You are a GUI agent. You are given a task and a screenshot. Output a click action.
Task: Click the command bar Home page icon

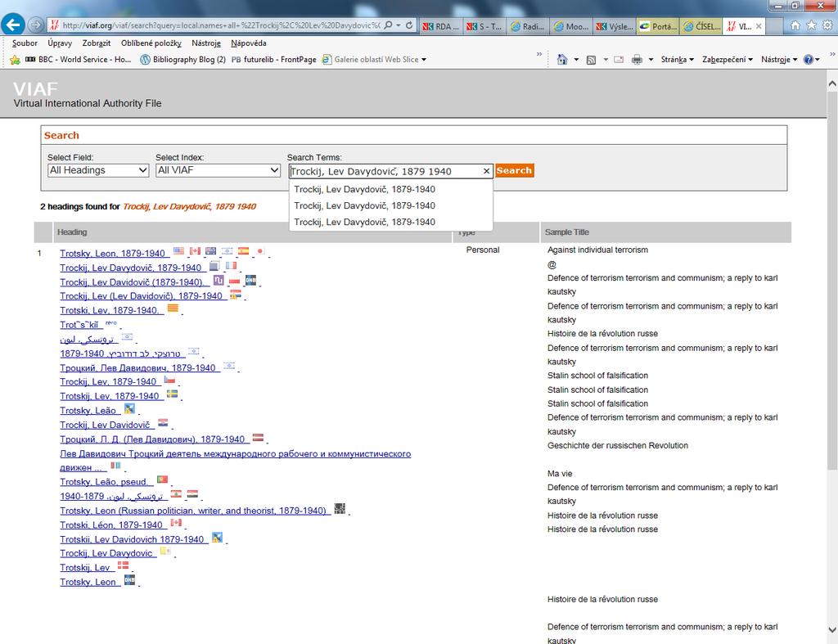click(x=562, y=59)
